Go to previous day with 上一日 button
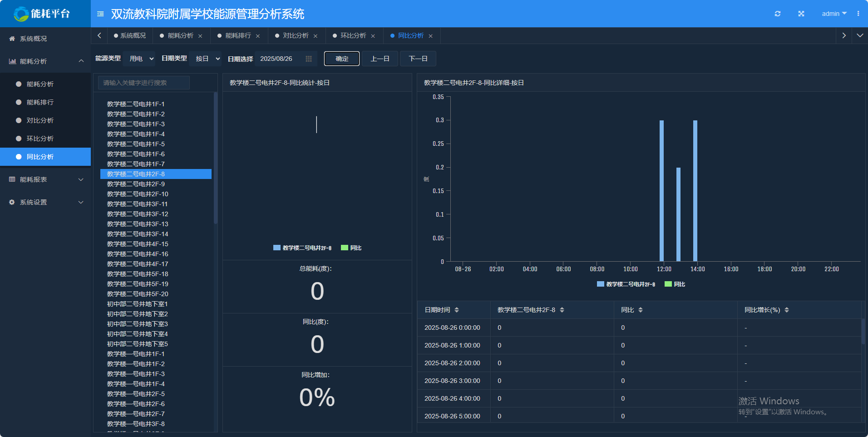The width and height of the screenshot is (868, 437). pos(380,59)
